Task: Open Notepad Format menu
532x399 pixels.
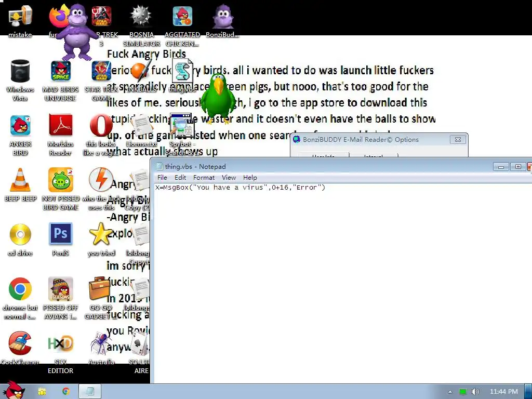Action: 204,178
